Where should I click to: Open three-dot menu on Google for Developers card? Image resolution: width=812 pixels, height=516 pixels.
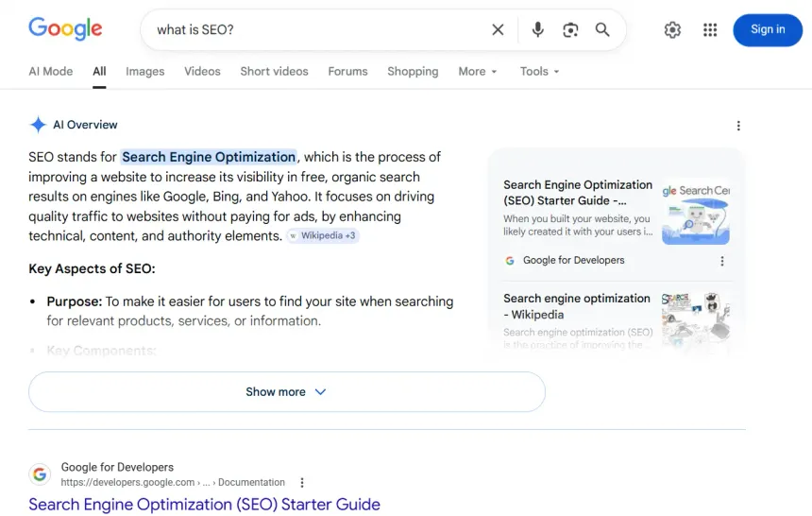tap(722, 261)
